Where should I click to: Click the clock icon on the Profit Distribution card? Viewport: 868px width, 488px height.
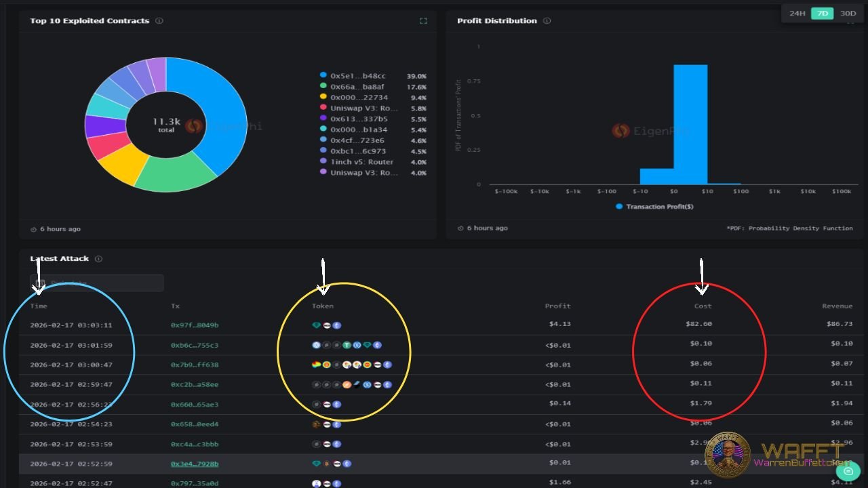click(460, 228)
